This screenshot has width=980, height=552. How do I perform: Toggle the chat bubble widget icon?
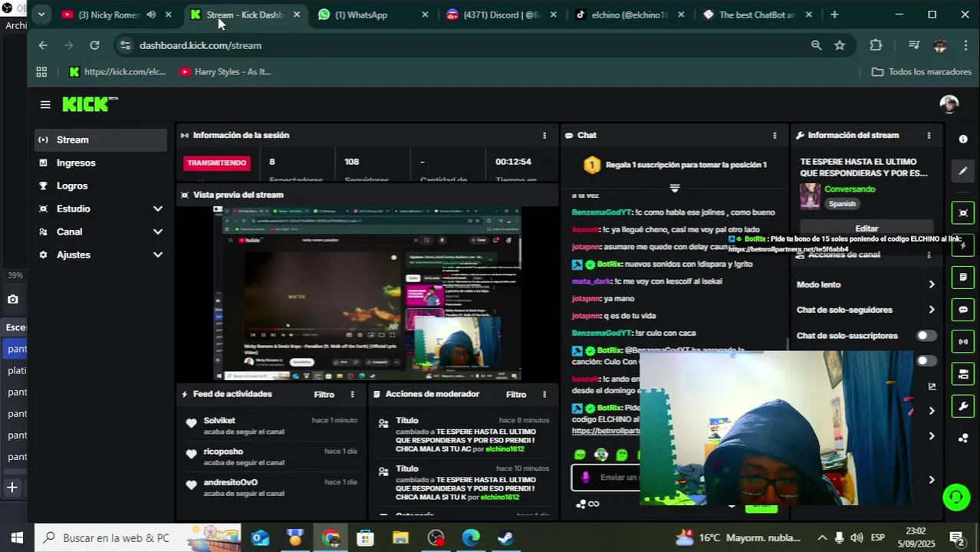point(963,310)
